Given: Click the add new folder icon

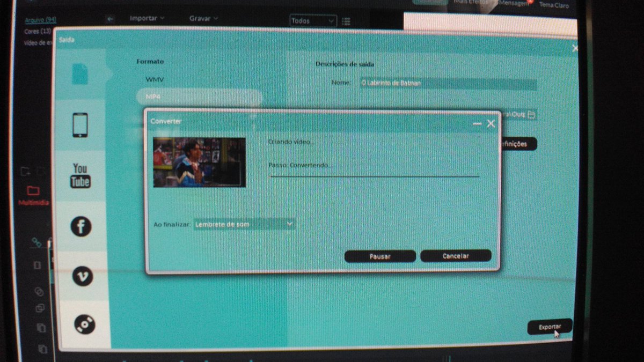Looking at the screenshot, I should coord(25,172).
